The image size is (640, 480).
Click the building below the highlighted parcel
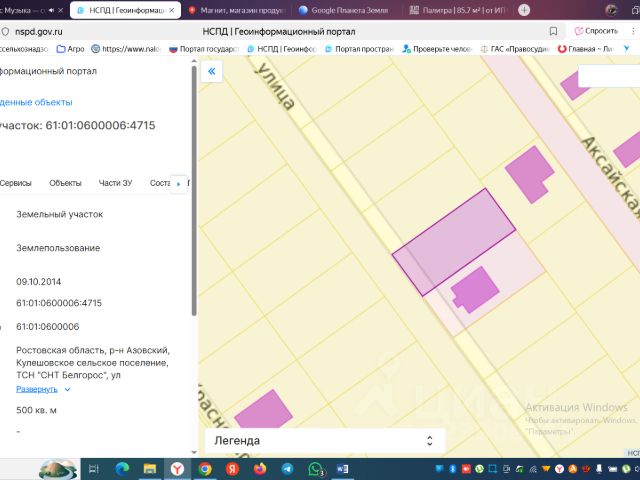pyautogui.click(x=475, y=290)
